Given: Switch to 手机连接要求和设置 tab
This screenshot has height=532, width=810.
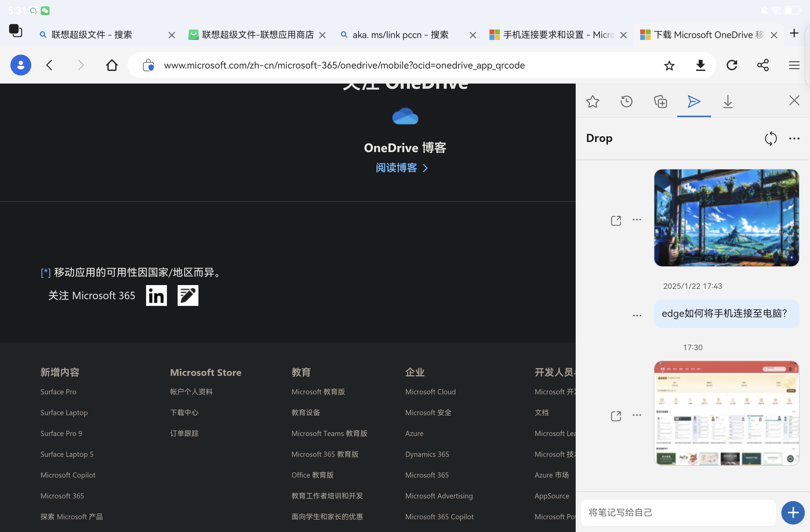Looking at the screenshot, I should click(552, 35).
